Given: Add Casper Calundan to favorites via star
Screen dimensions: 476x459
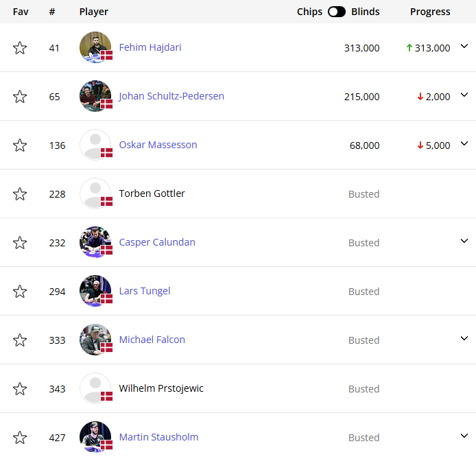Looking at the screenshot, I should click(20, 243).
